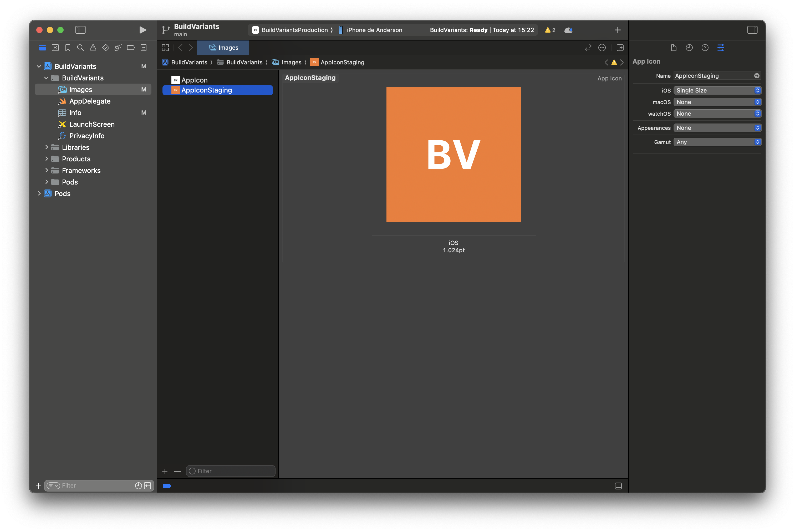
Task: Open the Appearances dropdown
Action: 717,127
